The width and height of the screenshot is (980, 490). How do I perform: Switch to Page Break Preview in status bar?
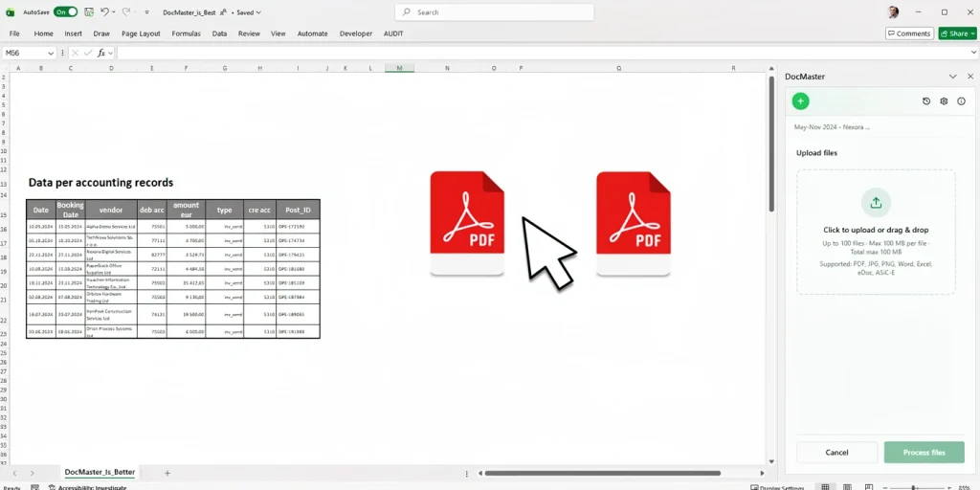[x=869, y=487]
